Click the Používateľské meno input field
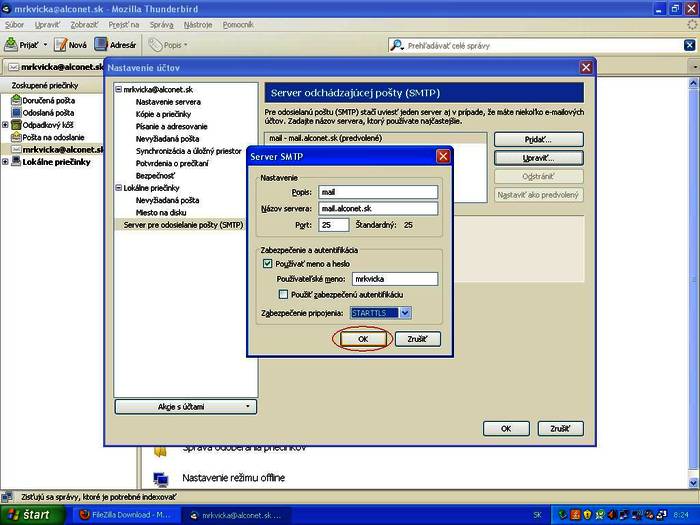 (x=395, y=279)
